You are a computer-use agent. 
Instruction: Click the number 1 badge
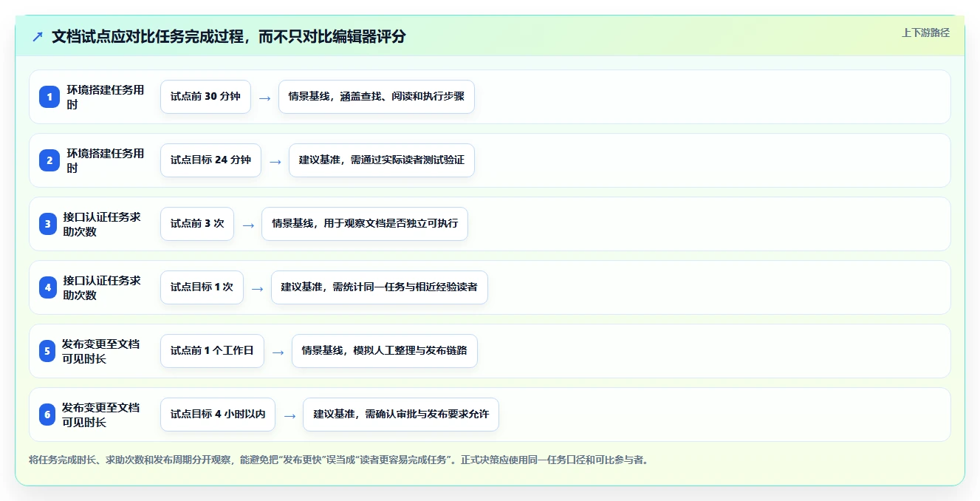pyautogui.click(x=49, y=97)
